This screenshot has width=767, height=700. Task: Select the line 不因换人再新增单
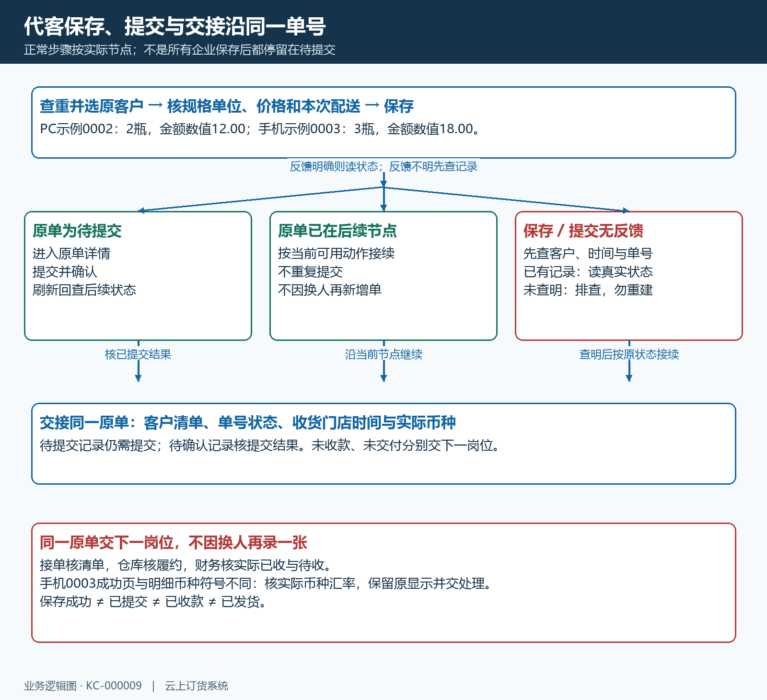coord(330,290)
